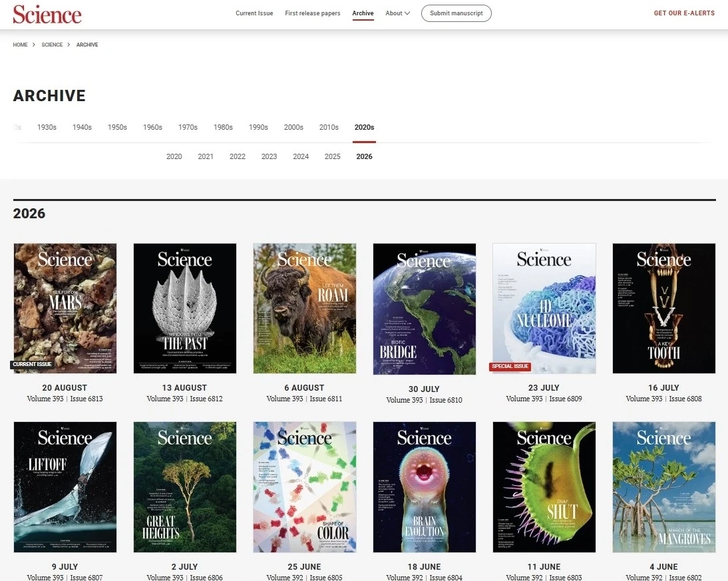This screenshot has width=728, height=581.
Task: Choose year 2021
Action: click(x=206, y=156)
